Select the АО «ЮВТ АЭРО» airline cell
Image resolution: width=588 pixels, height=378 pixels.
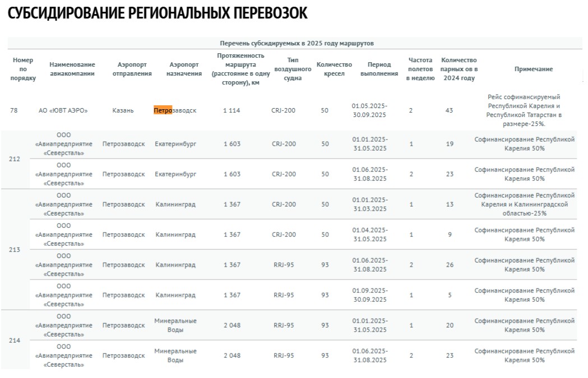click(63, 110)
